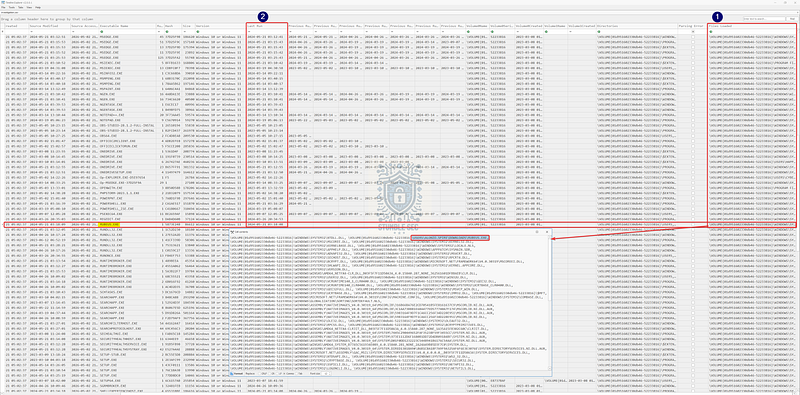Toggle Parsing Error checkbox for NOTEPAD++.EXE row
Image resolution: width=800 pixels, height=395 pixels.
(x=693, y=115)
